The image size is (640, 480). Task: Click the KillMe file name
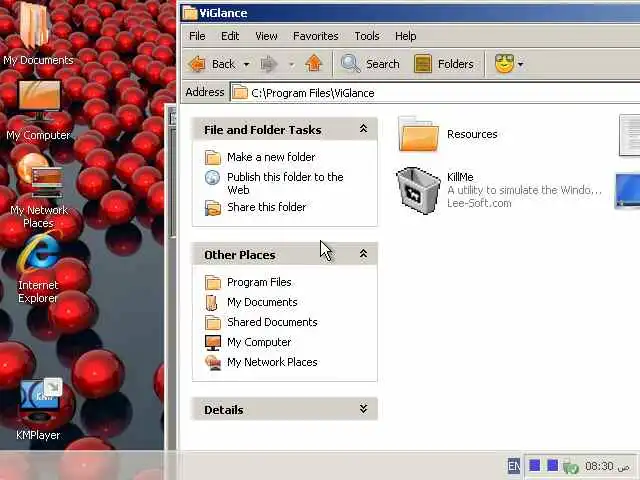(460, 177)
